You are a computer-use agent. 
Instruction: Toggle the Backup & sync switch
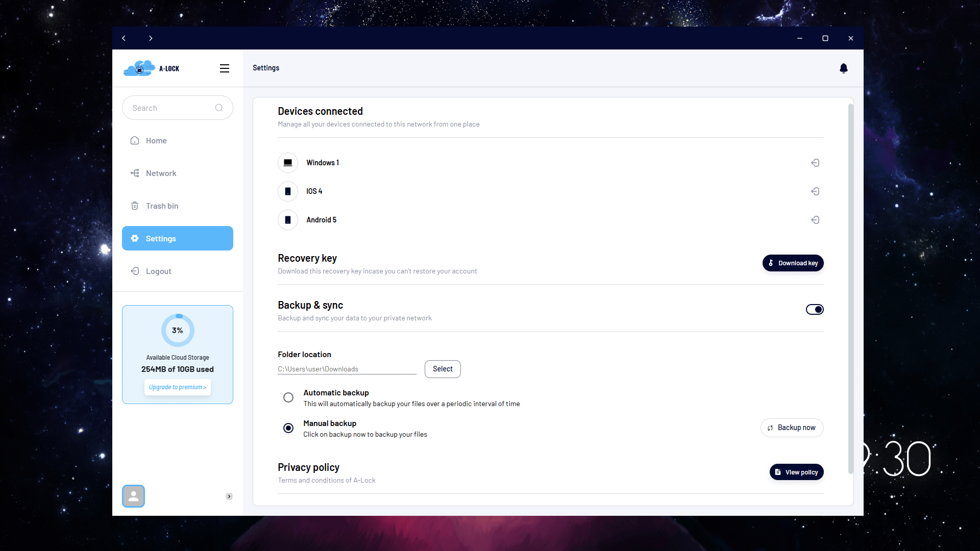click(x=815, y=310)
